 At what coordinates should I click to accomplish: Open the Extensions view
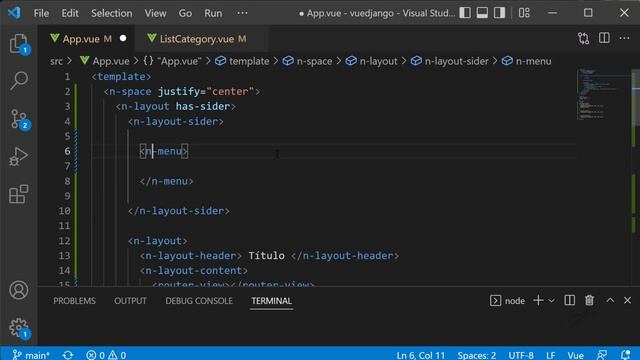(19, 194)
